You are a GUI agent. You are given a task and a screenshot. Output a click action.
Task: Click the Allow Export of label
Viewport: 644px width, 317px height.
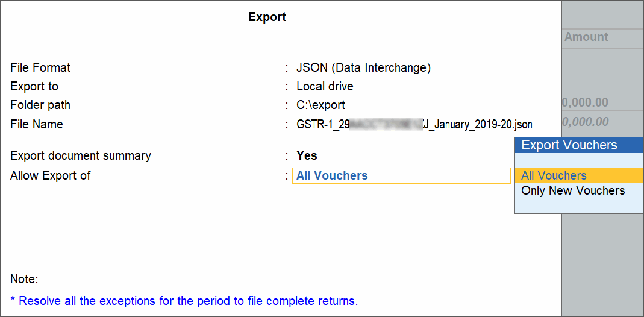pos(51,176)
